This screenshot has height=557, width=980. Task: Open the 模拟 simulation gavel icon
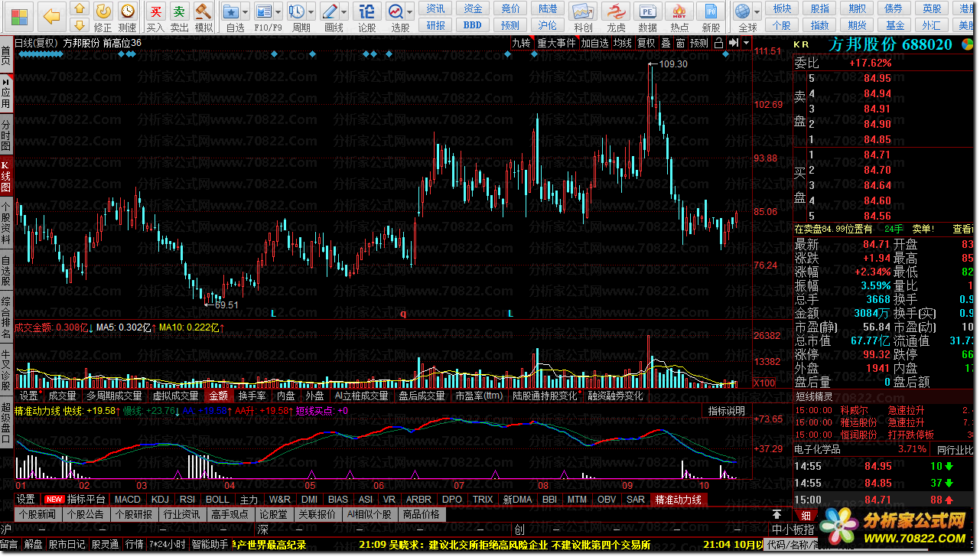coord(203,11)
